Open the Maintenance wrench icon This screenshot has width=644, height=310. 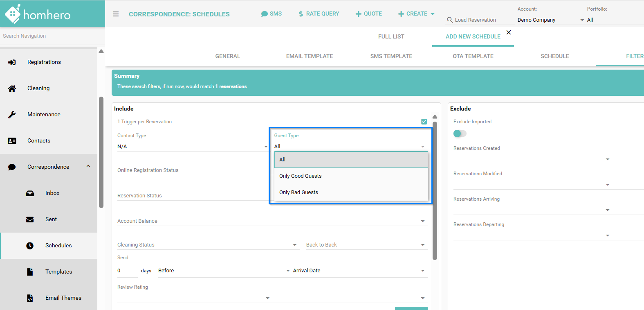(12, 115)
